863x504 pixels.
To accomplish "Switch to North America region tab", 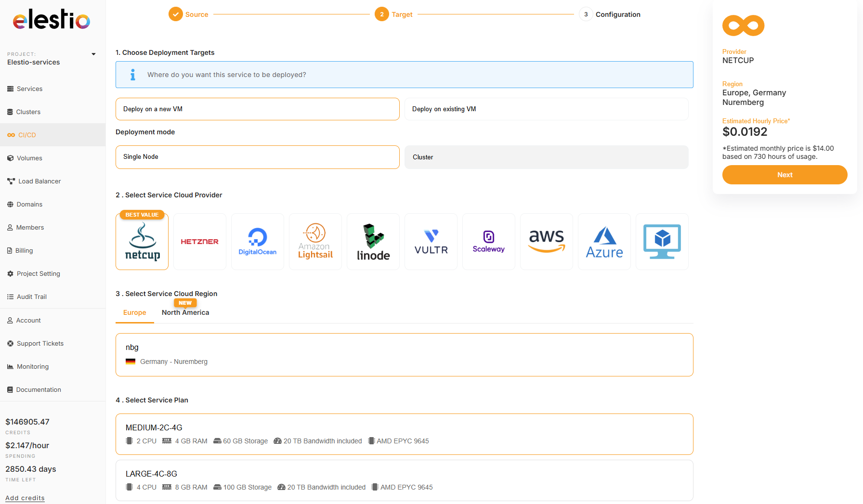I will 185,312.
